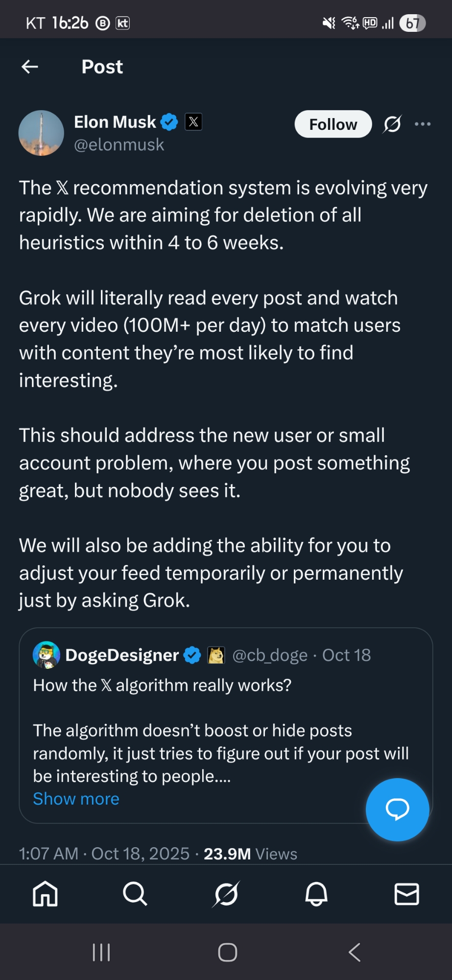Open the Messages envelope tab
Screen dimensions: 452x980
(x=406, y=894)
